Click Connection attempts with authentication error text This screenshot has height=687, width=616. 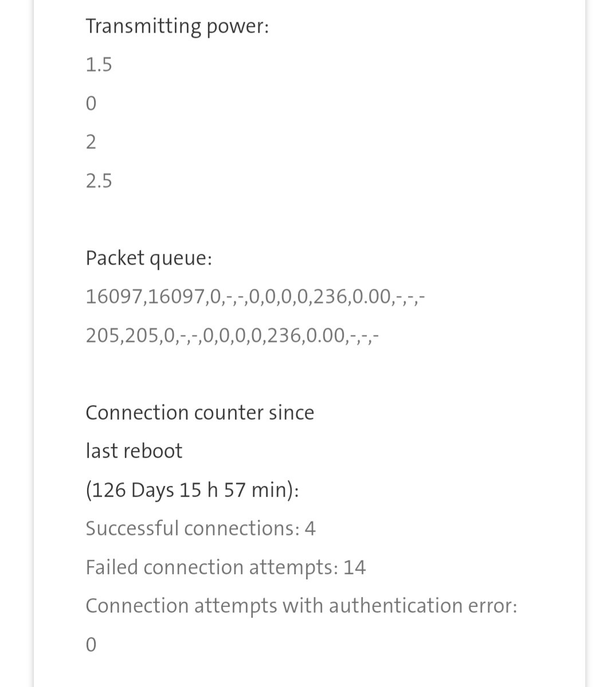301,606
